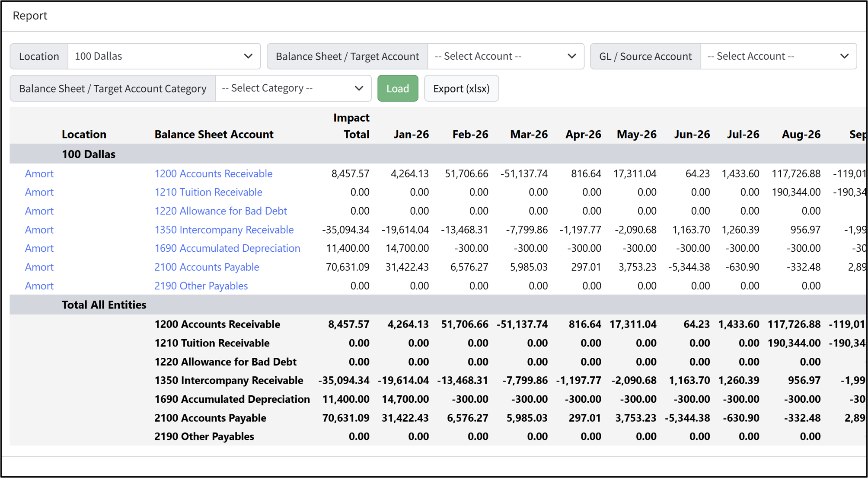
Task: Open the 2100 Accounts Payable link
Action: (207, 267)
